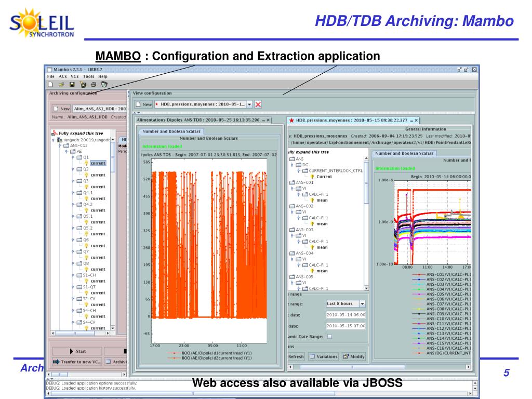The width and height of the screenshot is (532, 399).
Task: Collapse the tangodb root node handle
Action: coord(54,140)
